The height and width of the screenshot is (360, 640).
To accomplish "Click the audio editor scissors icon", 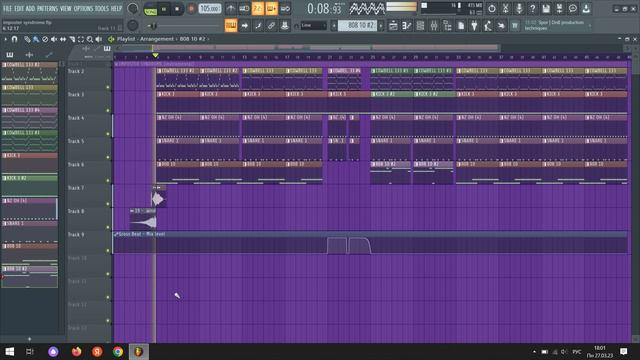I will coord(505,9).
